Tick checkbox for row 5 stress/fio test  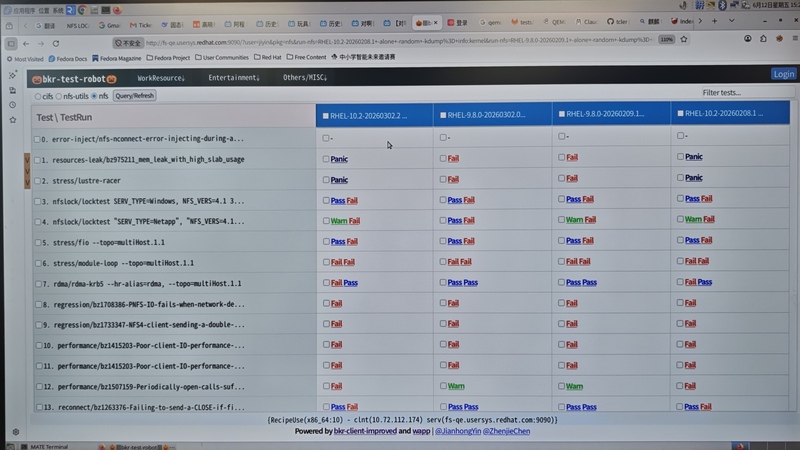[38, 242]
